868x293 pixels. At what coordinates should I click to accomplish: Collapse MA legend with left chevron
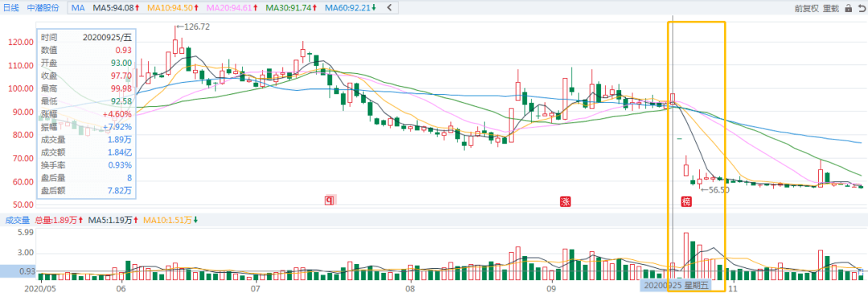point(389,8)
